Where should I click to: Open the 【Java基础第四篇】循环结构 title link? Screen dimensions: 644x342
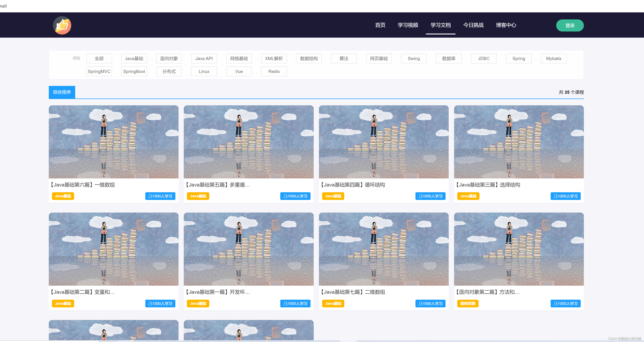pos(353,185)
